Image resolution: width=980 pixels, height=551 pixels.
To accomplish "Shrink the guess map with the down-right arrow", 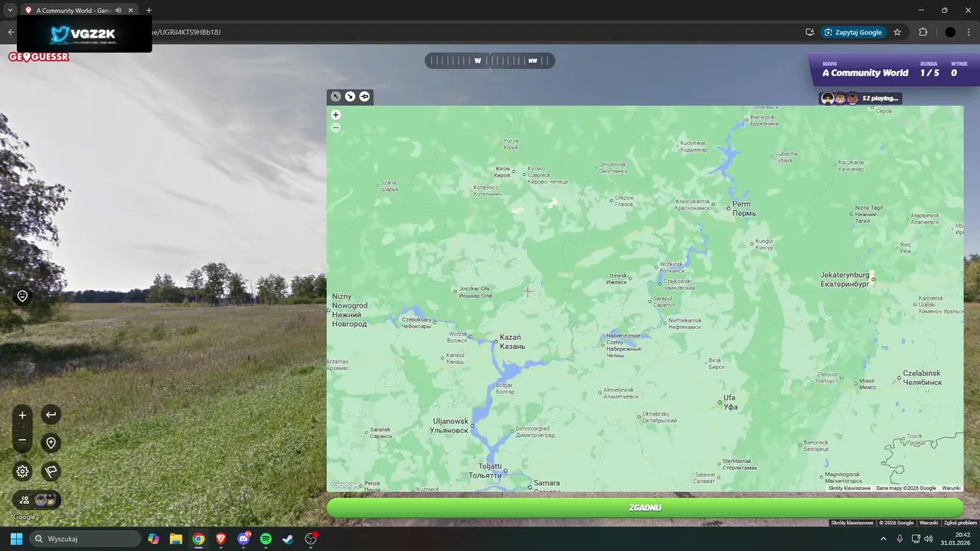I will (x=350, y=96).
